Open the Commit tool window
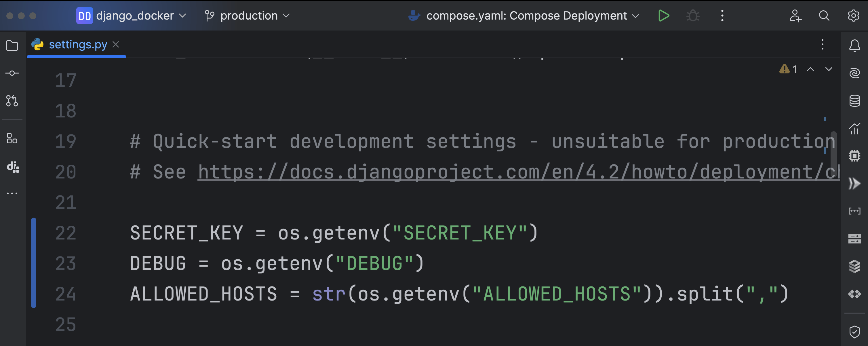 click(12, 73)
